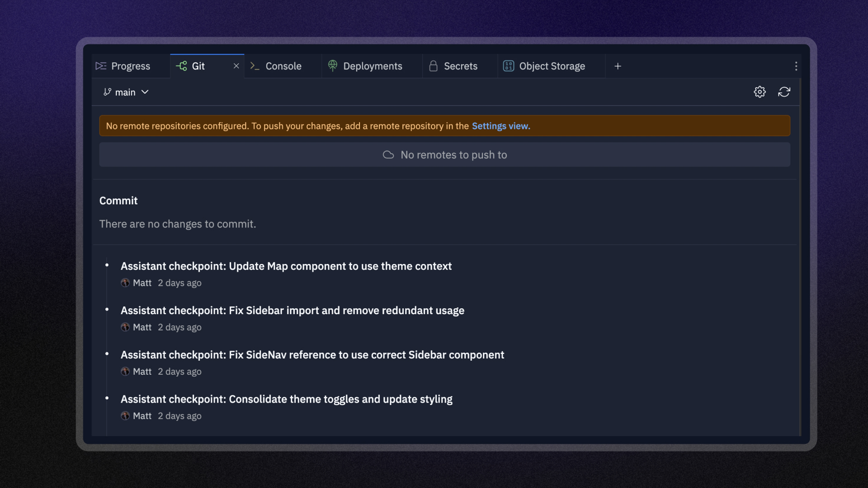Click the Object Storage binary icon

point(508,66)
